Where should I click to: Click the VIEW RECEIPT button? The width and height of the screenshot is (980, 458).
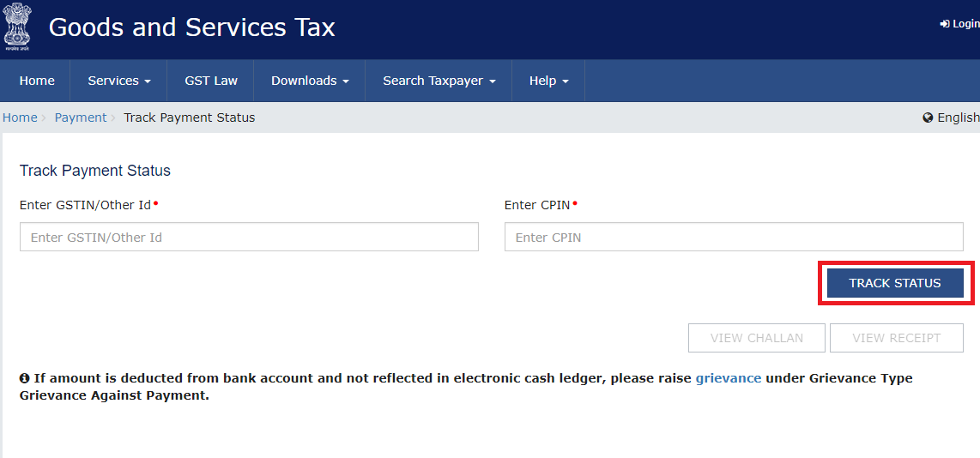(896, 338)
